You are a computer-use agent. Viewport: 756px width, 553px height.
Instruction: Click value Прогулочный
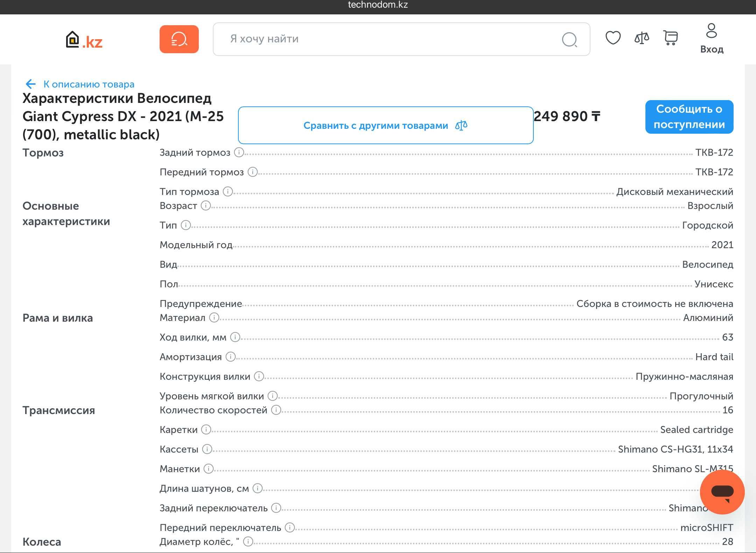coord(701,396)
